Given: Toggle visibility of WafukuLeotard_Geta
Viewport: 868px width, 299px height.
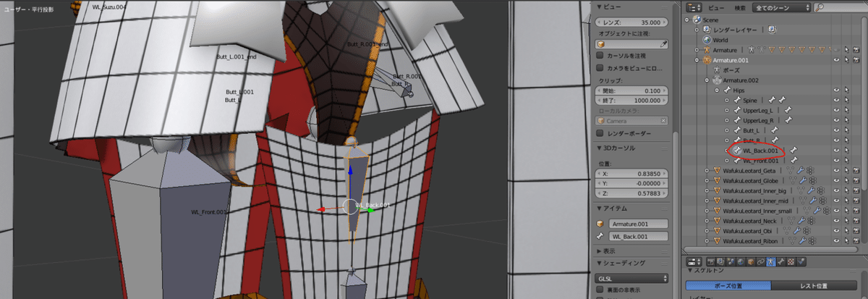Looking at the screenshot, I should 838,170.
